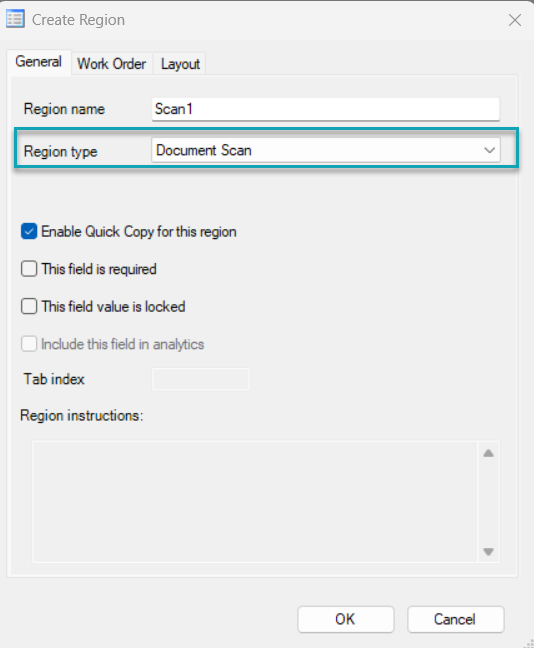Dismiss dialog with the Cancel button
Screen dimensions: 534x648
(455, 619)
